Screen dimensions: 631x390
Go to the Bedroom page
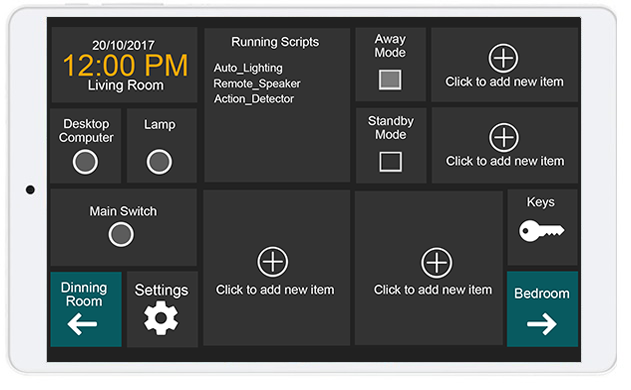pos(542,309)
